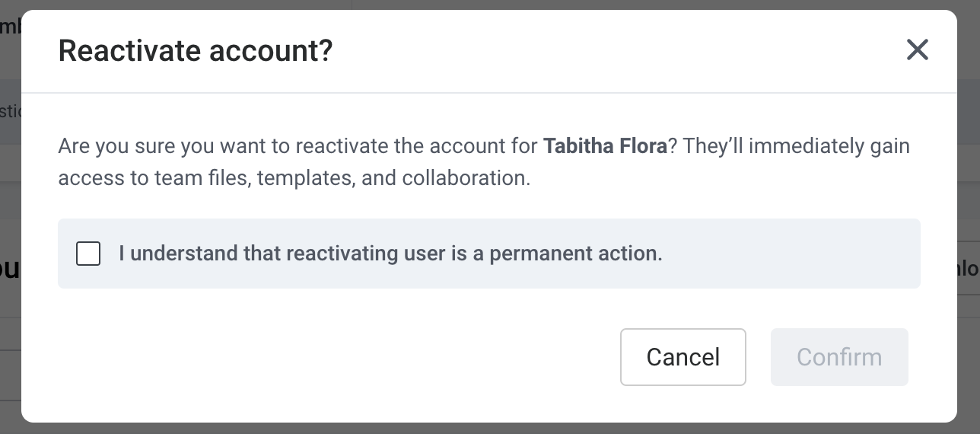Click the dimmed backdrop below the dialog
980x434 pixels.
pos(489,429)
